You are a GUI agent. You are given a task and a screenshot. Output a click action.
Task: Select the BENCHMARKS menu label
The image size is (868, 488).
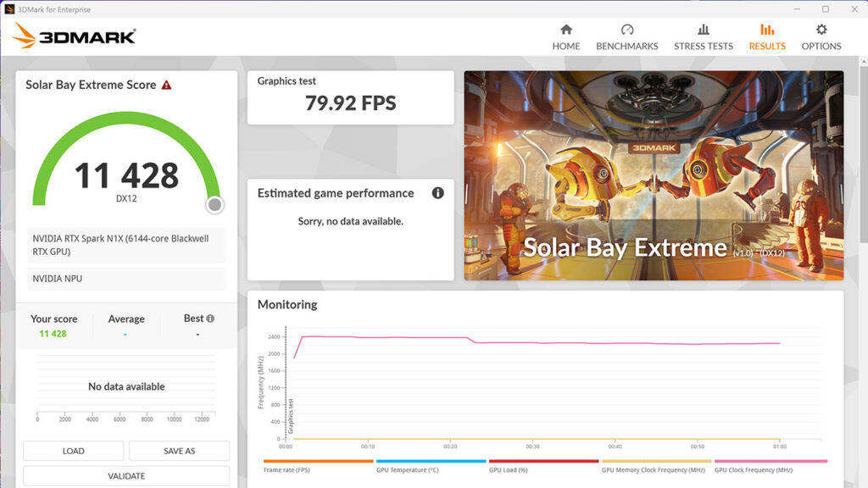pos(626,46)
